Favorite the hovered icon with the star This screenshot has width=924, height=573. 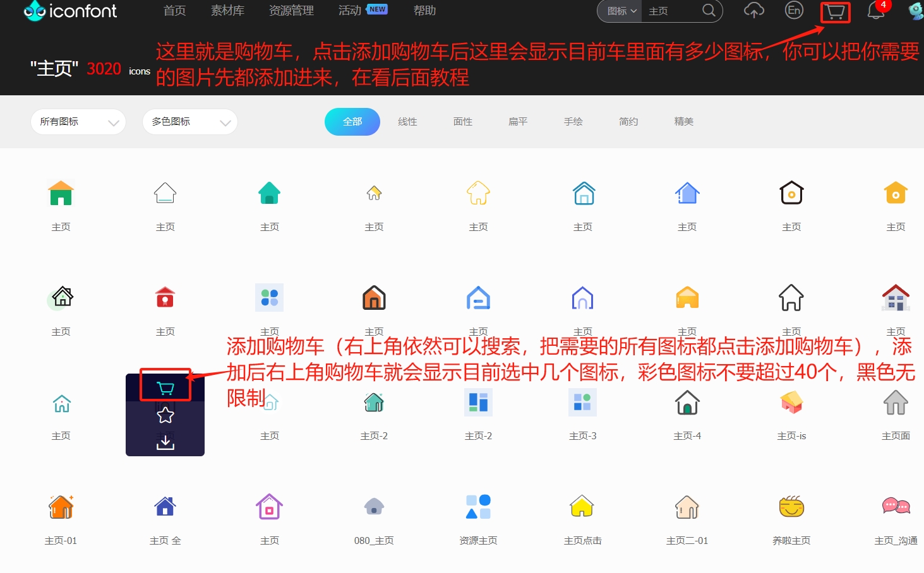click(165, 415)
